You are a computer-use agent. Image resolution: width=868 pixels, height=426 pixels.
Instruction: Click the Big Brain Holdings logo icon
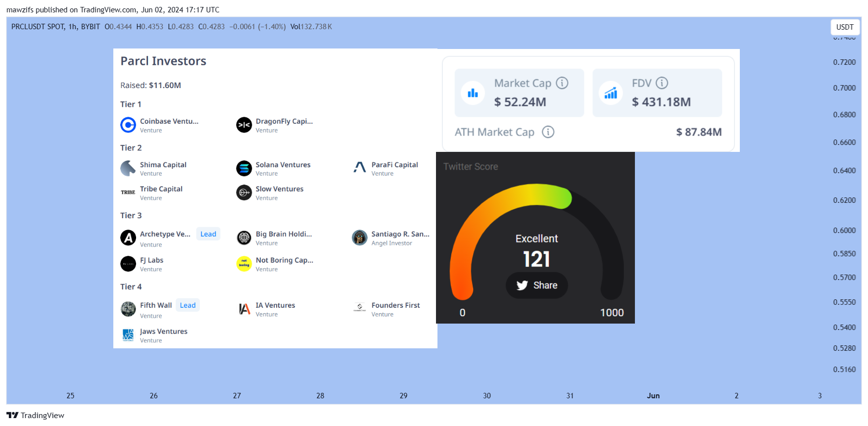coord(244,238)
